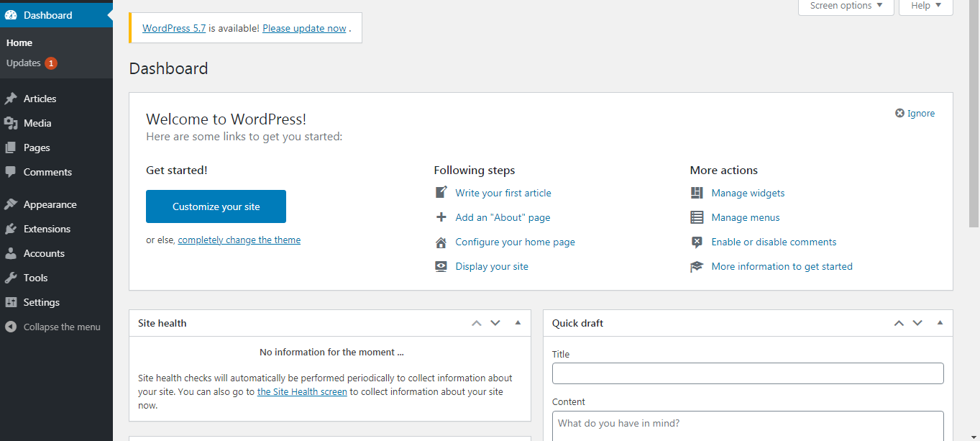
Task: Move Quick draft panel up
Action: click(x=899, y=323)
